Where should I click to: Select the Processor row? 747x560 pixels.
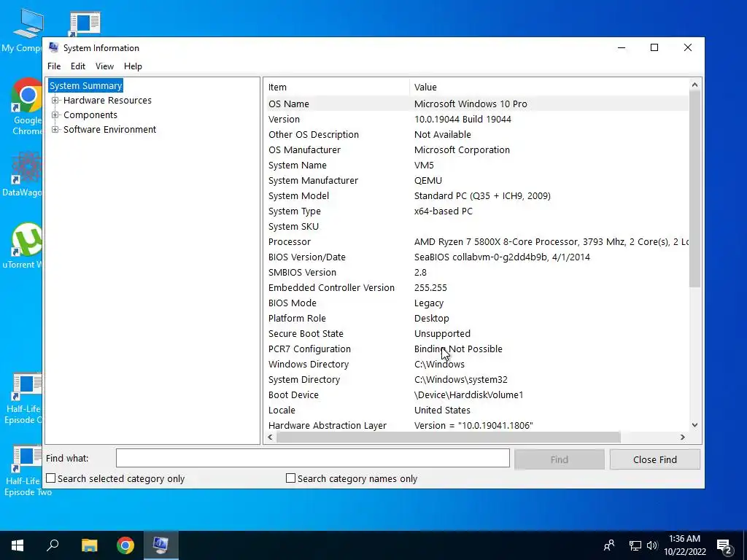(476, 241)
